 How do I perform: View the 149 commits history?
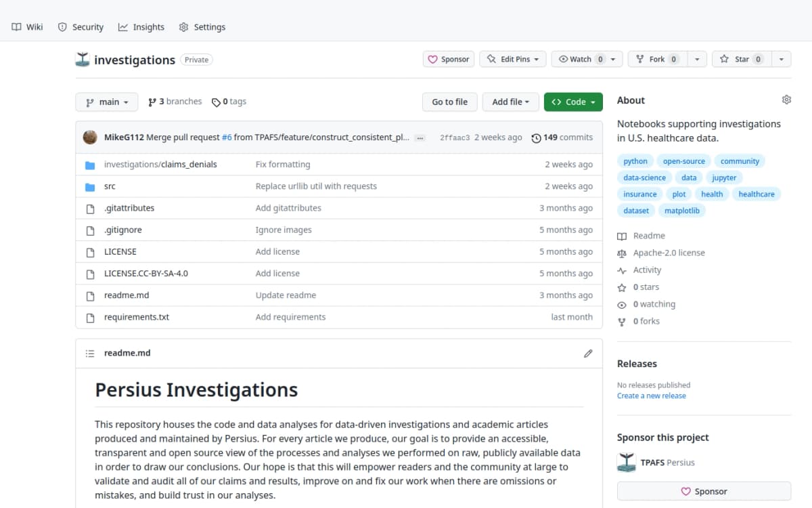[x=562, y=137]
